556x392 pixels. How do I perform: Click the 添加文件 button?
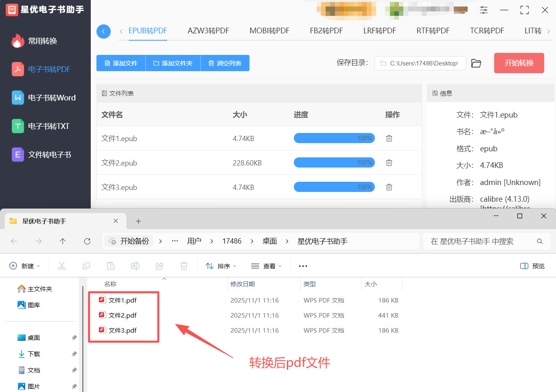click(x=121, y=63)
